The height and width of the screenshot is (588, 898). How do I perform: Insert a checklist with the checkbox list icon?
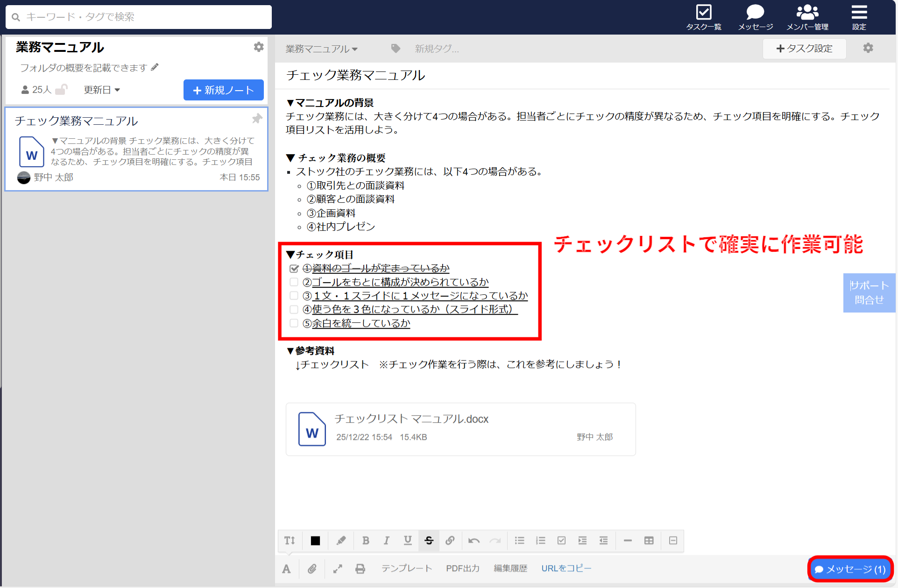click(561, 540)
